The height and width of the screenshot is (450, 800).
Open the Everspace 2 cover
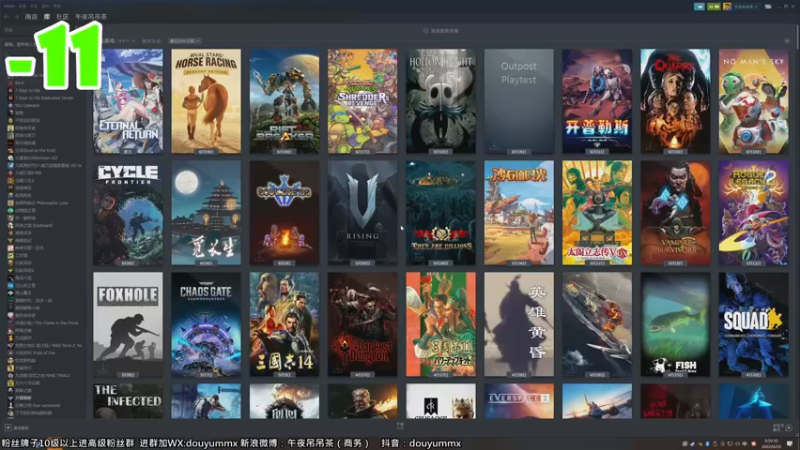(519, 401)
